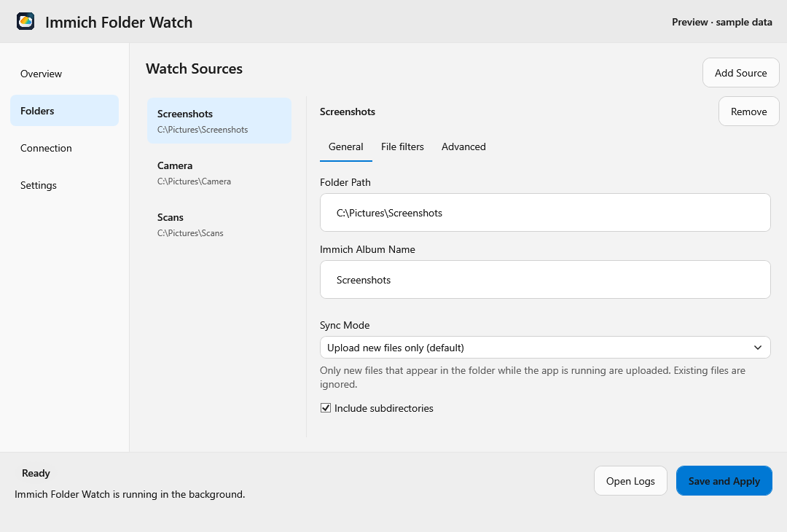Open the Overview section
This screenshot has height=532, width=787.
click(64, 74)
